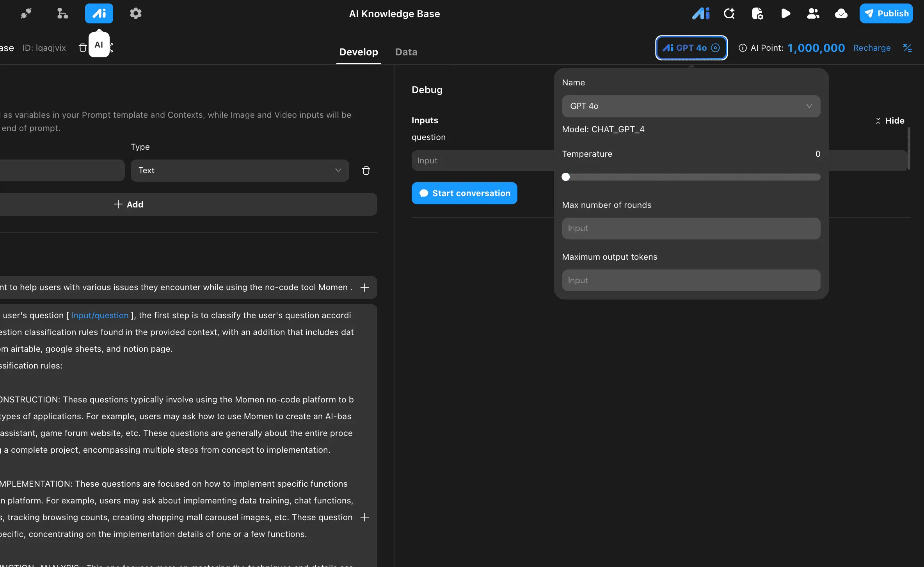The height and width of the screenshot is (567, 924).
Task: Switch to the Data tab
Action: 406,52
